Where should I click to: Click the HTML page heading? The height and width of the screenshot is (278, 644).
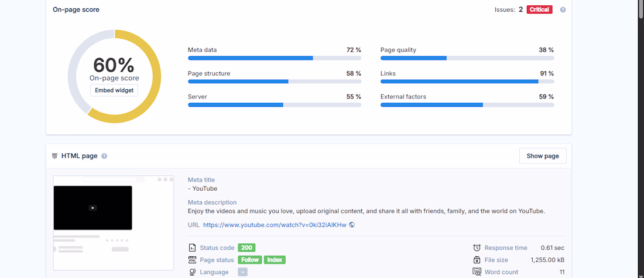79,156
